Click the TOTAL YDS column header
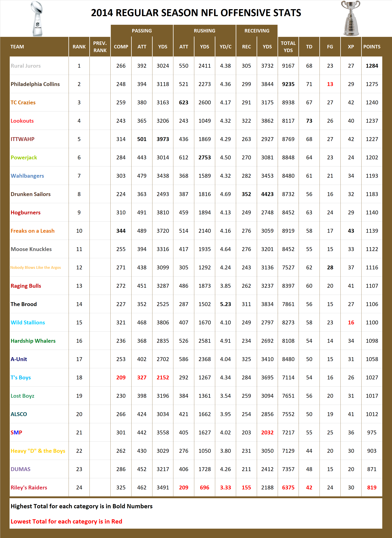The width and height of the screenshot is (392, 538). [x=288, y=47]
